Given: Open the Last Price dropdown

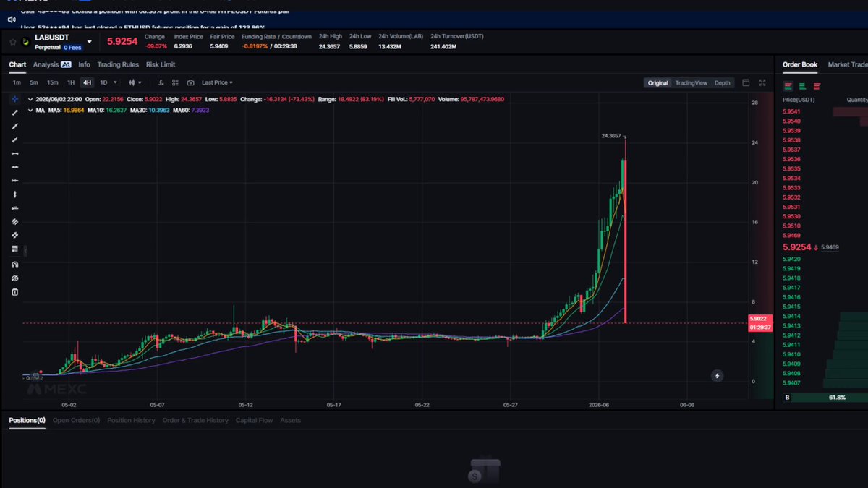Looking at the screenshot, I should pyautogui.click(x=217, y=82).
